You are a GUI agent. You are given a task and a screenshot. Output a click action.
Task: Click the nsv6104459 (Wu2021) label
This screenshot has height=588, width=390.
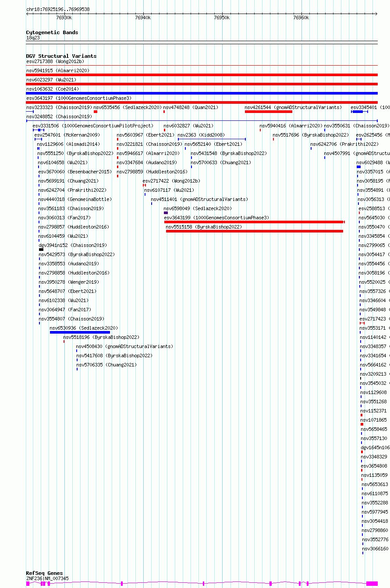click(63, 236)
